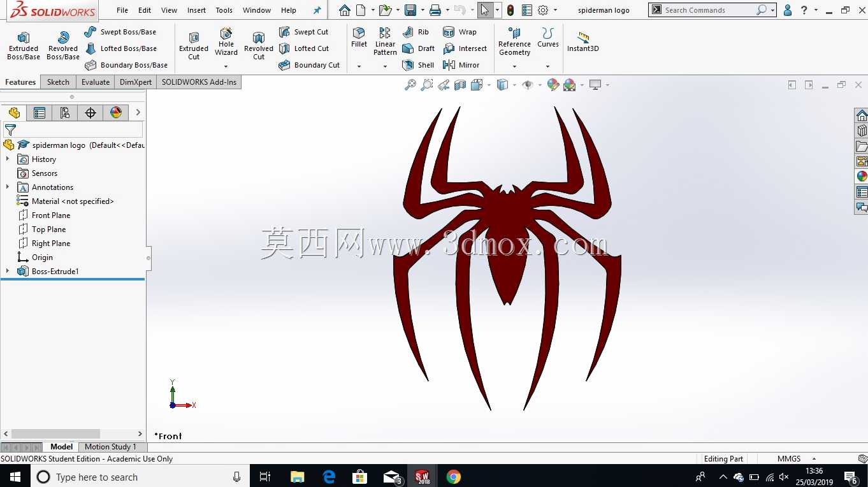Open the File menu
The image size is (868, 487).
122,10
